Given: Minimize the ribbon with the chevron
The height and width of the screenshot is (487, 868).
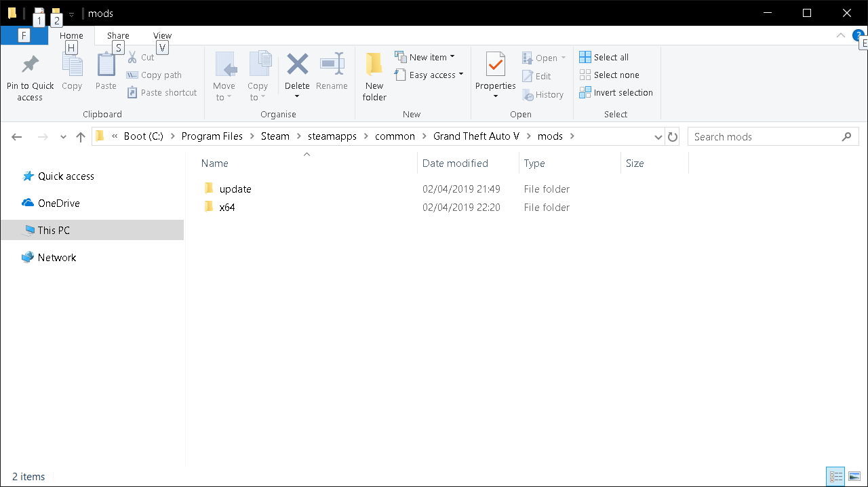Looking at the screenshot, I should pyautogui.click(x=841, y=36).
